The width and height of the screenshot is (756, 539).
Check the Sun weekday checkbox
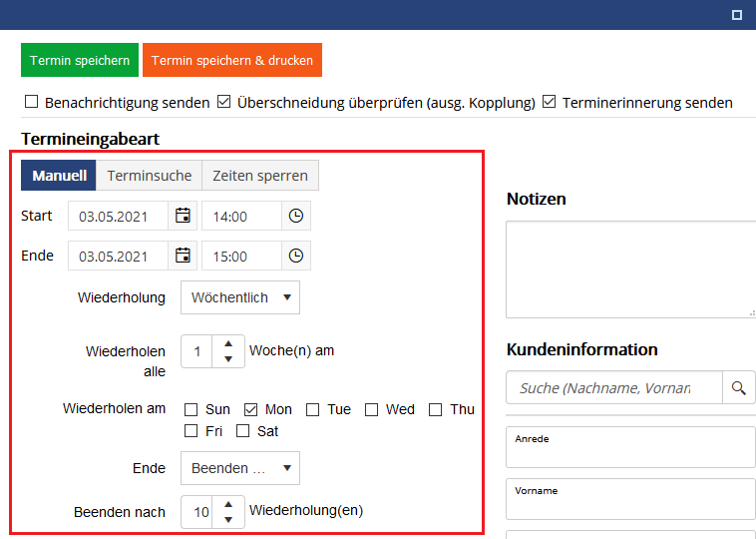[x=190, y=409]
